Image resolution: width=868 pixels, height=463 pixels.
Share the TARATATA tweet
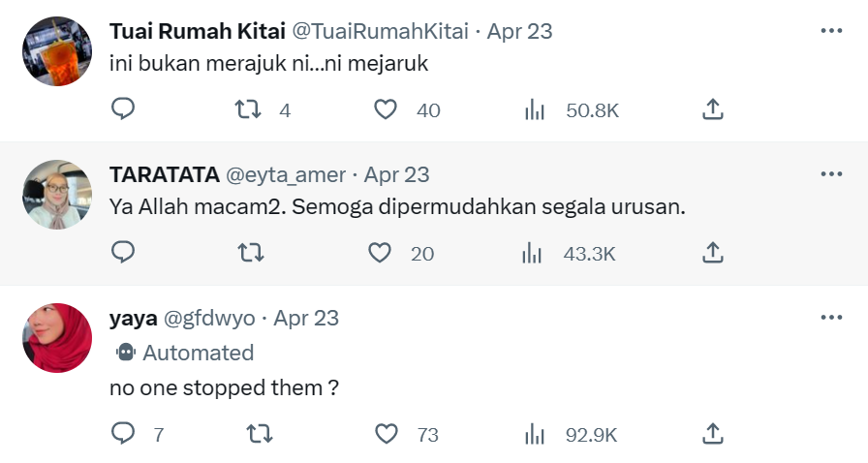point(712,253)
